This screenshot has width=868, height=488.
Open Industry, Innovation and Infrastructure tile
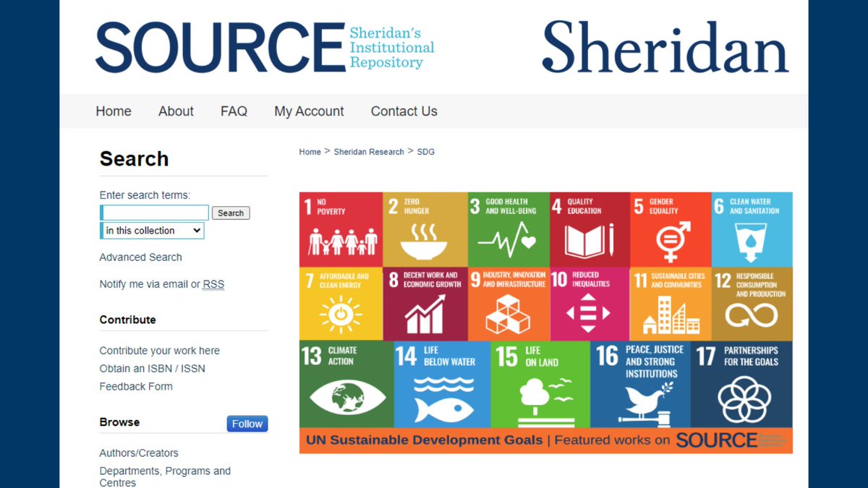(x=509, y=304)
